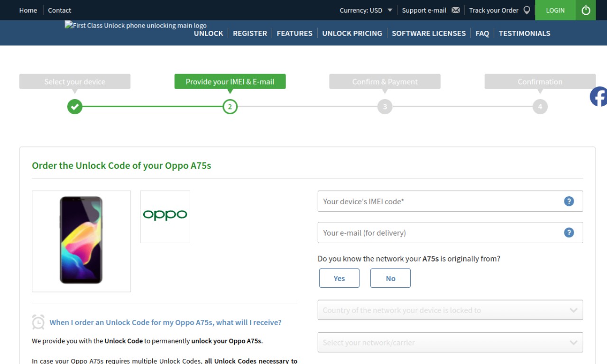The width and height of the screenshot is (607, 364).
Task: Click the green LOGIN button
Action: tap(555, 10)
